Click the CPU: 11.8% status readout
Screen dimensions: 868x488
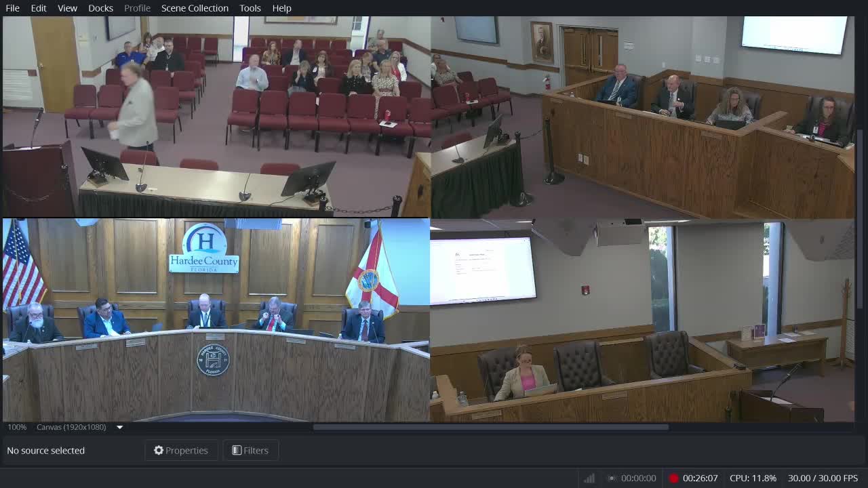[x=753, y=479]
